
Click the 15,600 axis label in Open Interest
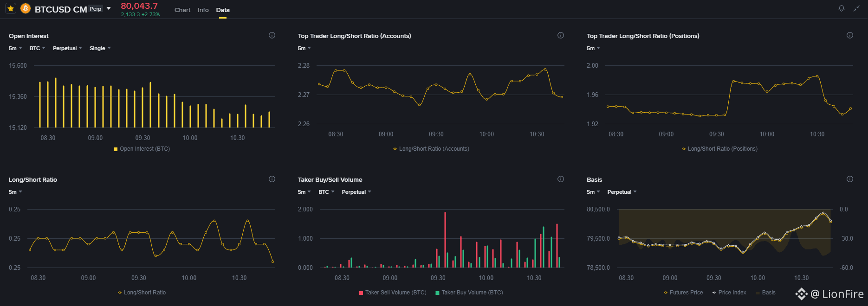point(18,65)
